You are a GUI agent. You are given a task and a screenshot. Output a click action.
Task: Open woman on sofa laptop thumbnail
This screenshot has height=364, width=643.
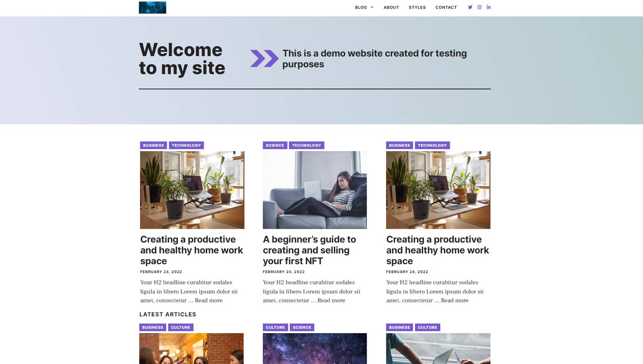coord(315,190)
